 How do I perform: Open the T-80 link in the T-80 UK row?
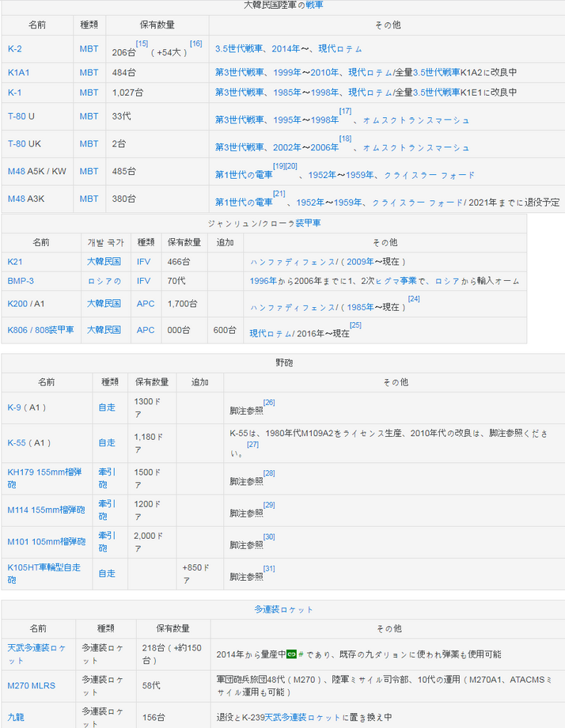click(x=17, y=144)
